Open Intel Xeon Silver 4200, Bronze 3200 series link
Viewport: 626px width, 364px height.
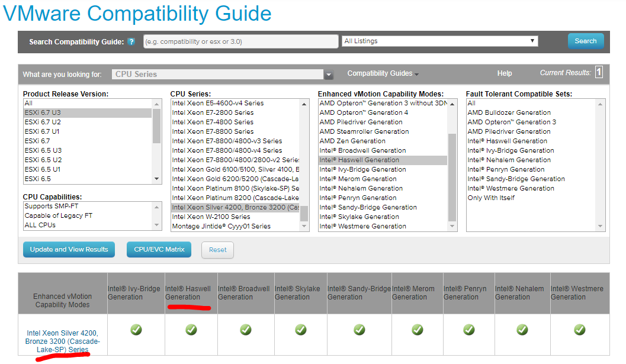62,342
